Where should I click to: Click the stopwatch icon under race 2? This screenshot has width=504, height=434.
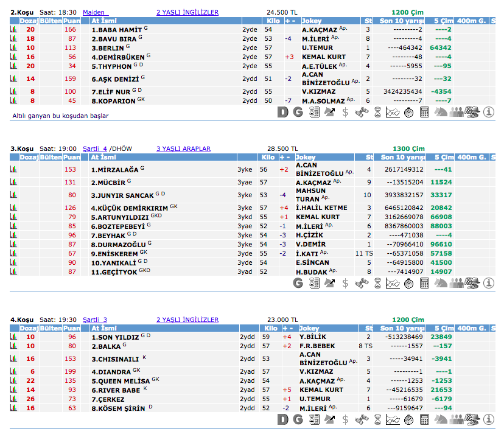point(409,112)
